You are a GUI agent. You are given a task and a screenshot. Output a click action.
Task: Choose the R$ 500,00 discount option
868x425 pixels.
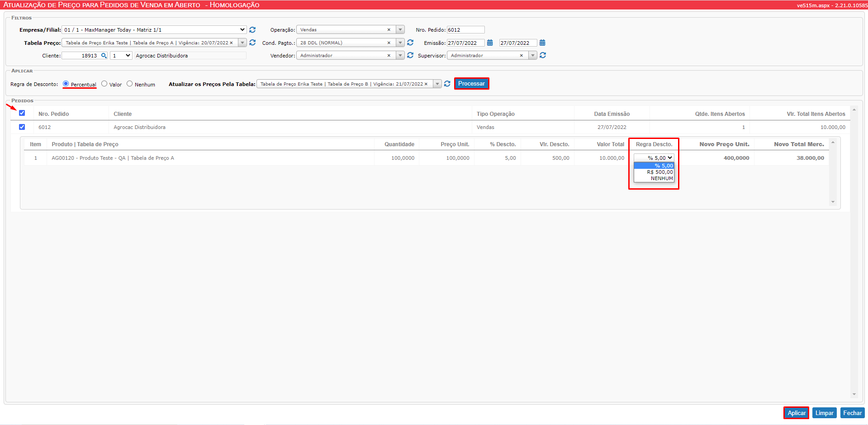pyautogui.click(x=654, y=172)
